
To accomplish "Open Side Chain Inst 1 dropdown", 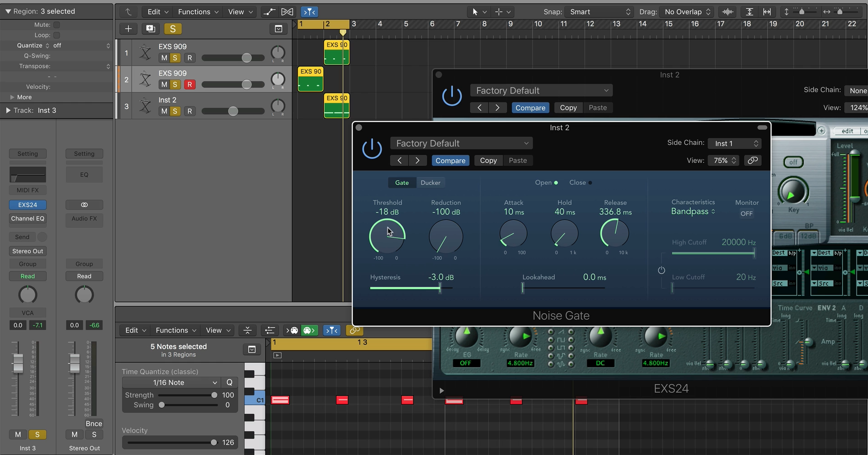I will coord(734,143).
